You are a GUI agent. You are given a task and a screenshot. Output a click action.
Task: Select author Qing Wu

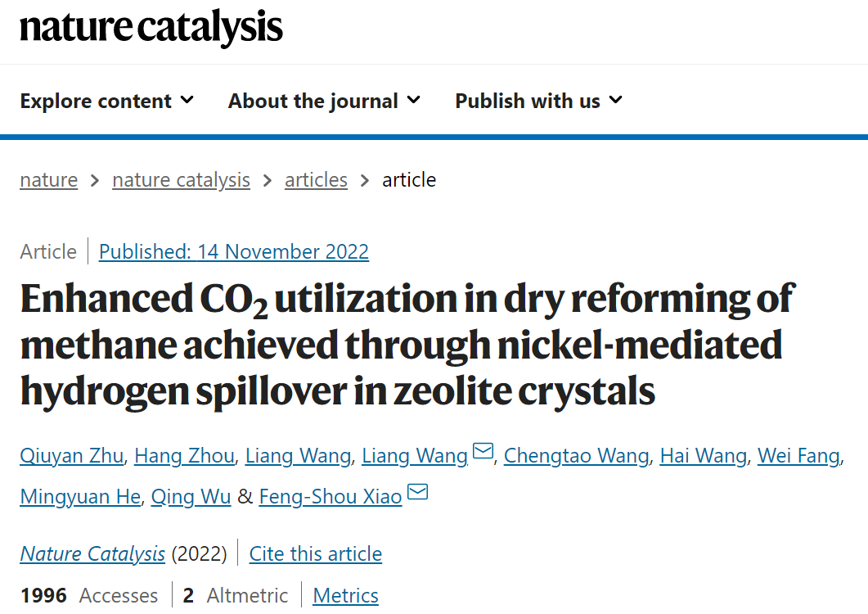191,497
